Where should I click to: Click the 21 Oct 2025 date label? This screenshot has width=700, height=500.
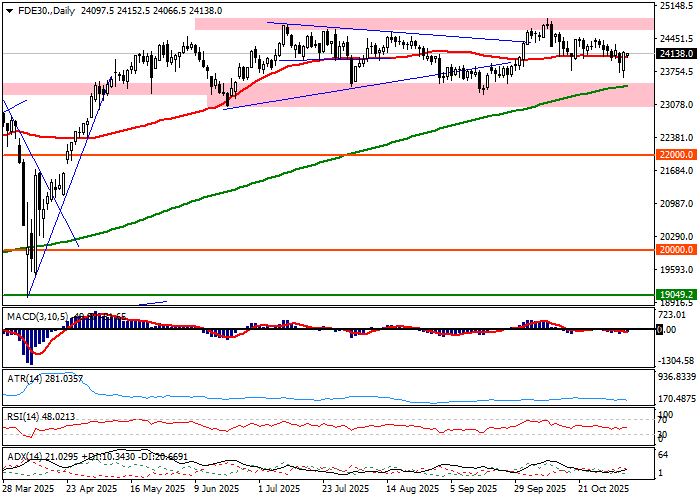tap(604, 490)
